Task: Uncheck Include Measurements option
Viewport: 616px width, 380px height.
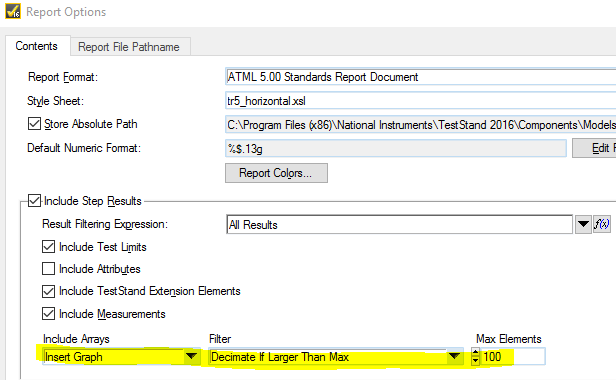Action: pyautogui.click(x=48, y=314)
